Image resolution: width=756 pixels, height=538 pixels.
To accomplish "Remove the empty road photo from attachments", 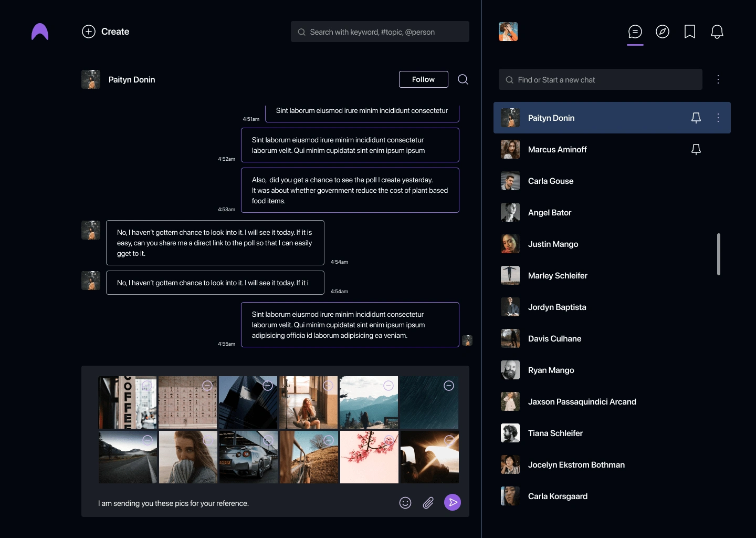I will click(x=148, y=440).
